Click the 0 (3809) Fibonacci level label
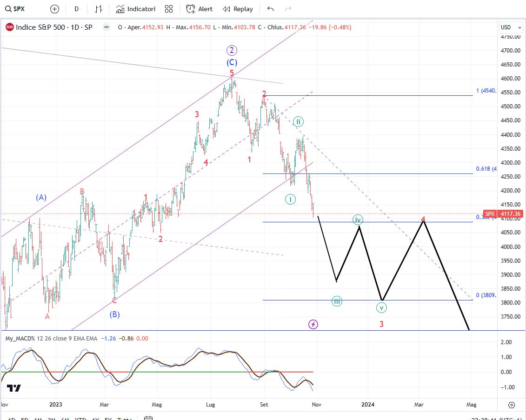Screen dimensions: 526x420 click(x=486, y=295)
